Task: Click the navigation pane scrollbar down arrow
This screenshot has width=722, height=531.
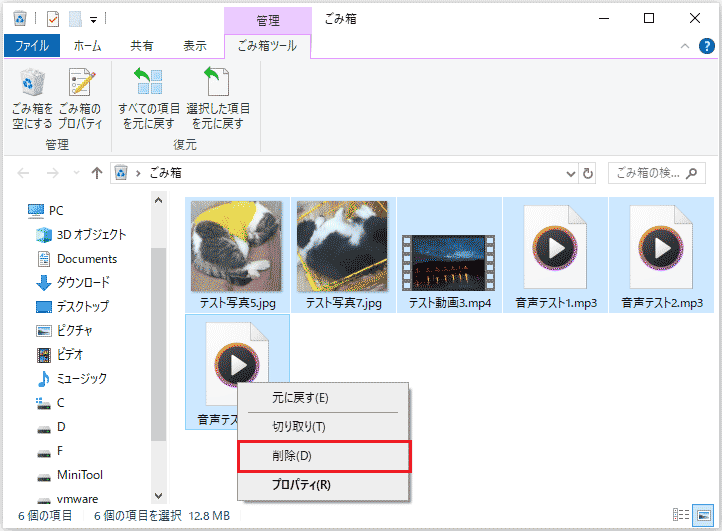Action: [158, 496]
